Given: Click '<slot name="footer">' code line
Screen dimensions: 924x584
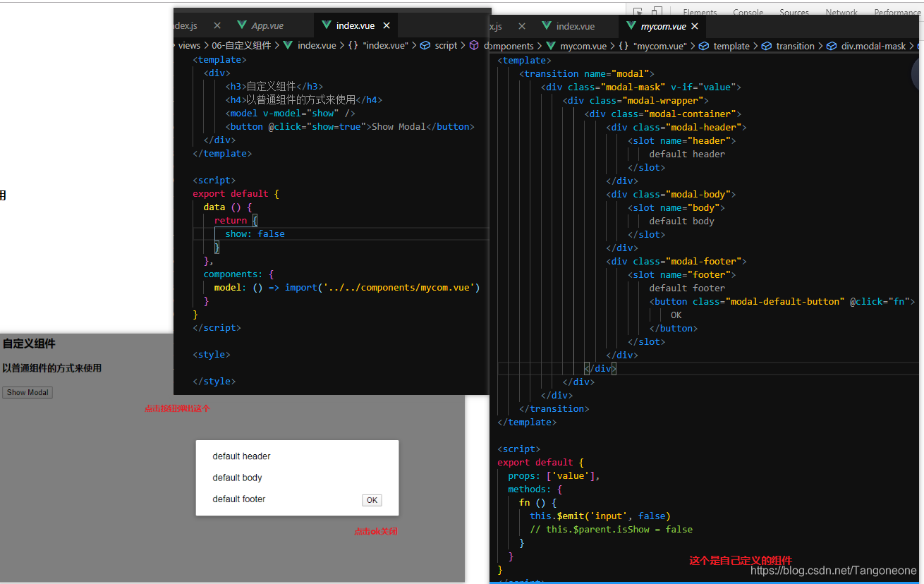Looking at the screenshot, I should [681, 274].
